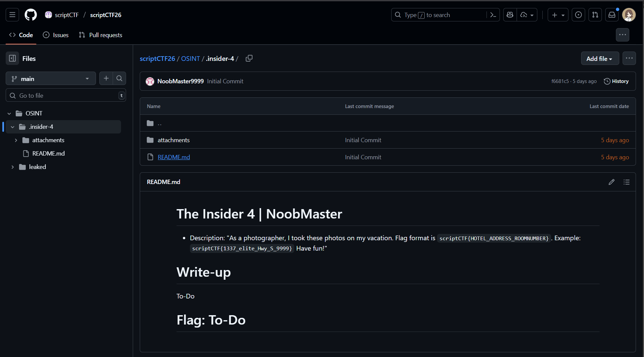644x357 pixels.
Task: Copy the file path with copy icon
Action: 249,58
